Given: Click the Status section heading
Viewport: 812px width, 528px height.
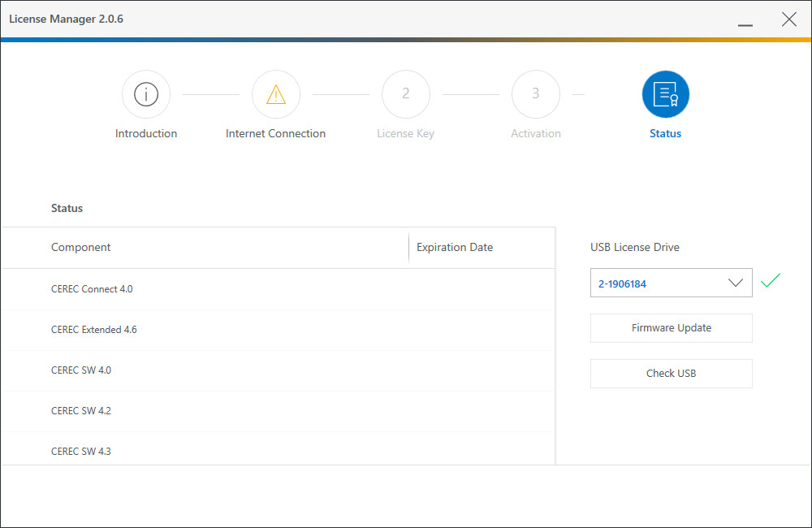Looking at the screenshot, I should [x=67, y=208].
